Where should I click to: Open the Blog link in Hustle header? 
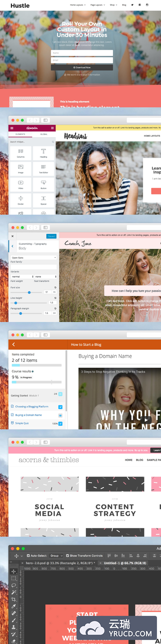[124, 5]
